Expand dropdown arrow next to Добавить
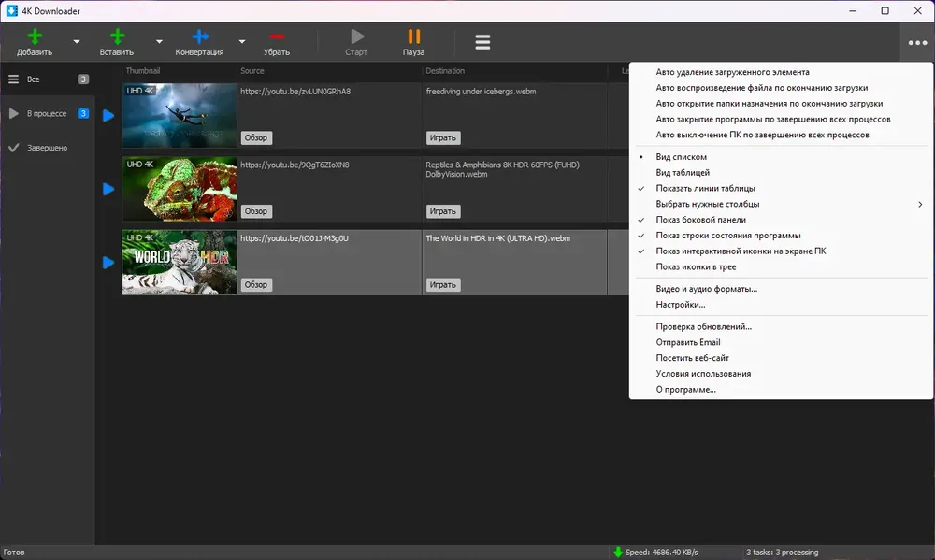This screenshot has width=935, height=560. [x=77, y=42]
